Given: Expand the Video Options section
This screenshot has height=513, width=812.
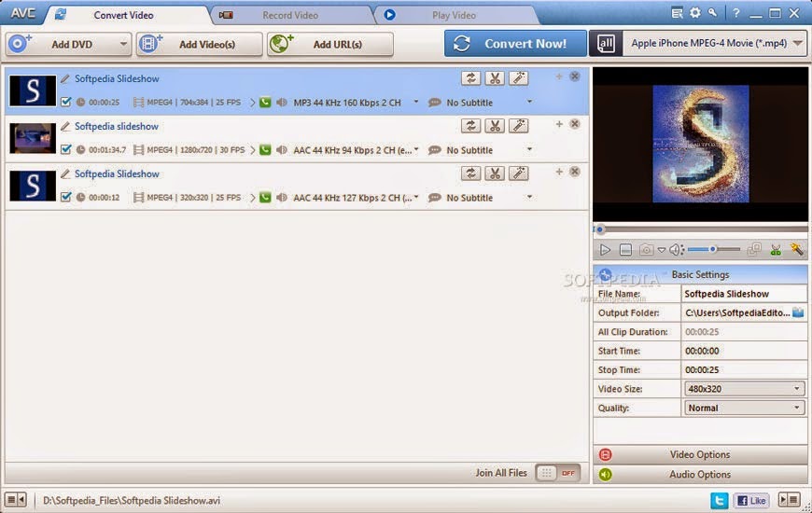Looking at the screenshot, I should 700,454.
